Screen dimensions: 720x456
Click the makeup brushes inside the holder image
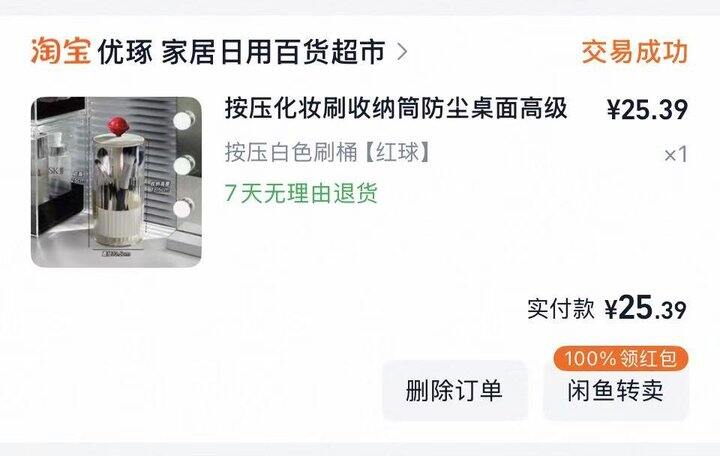[118, 175]
